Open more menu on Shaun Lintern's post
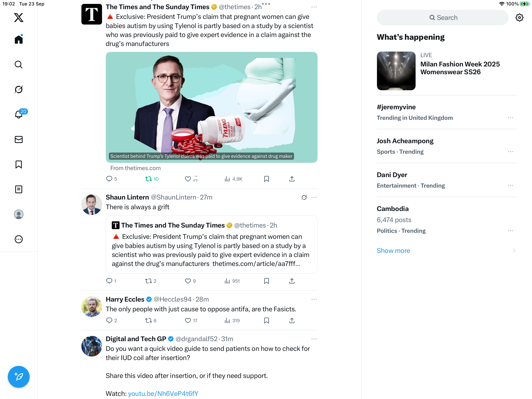 pyautogui.click(x=314, y=197)
